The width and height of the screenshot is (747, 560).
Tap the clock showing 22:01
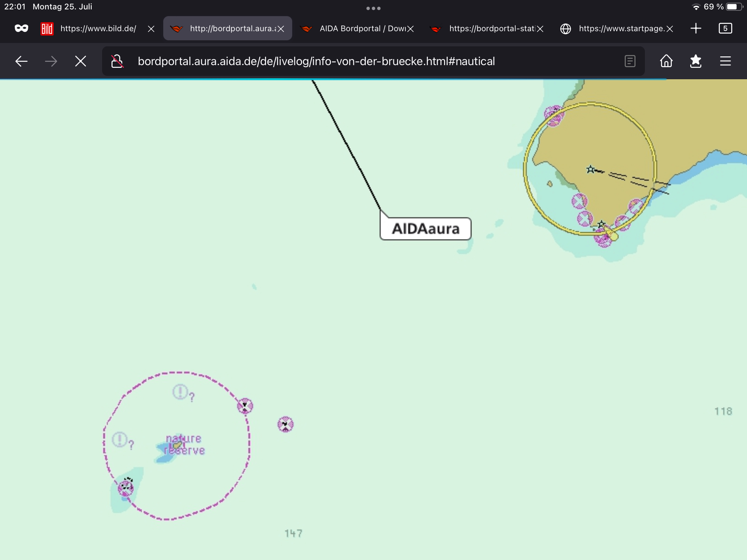coord(15,7)
